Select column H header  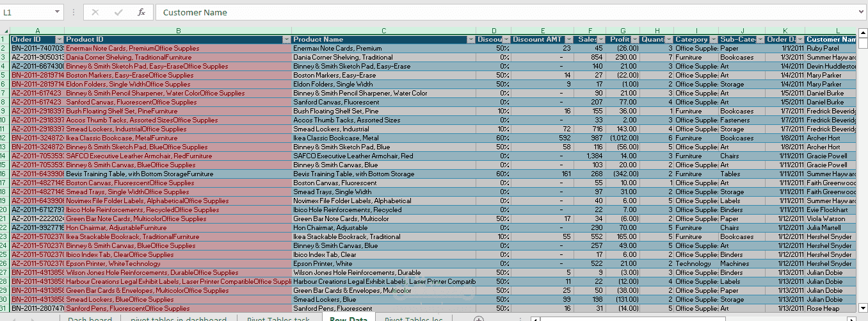point(657,31)
